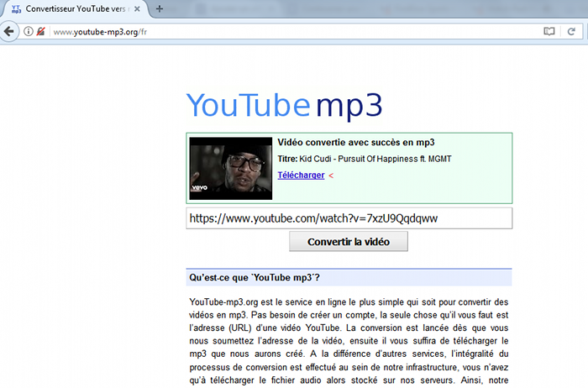Open a new tab with plus button
This screenshot has height=388, width=588.
pos(160,8)
